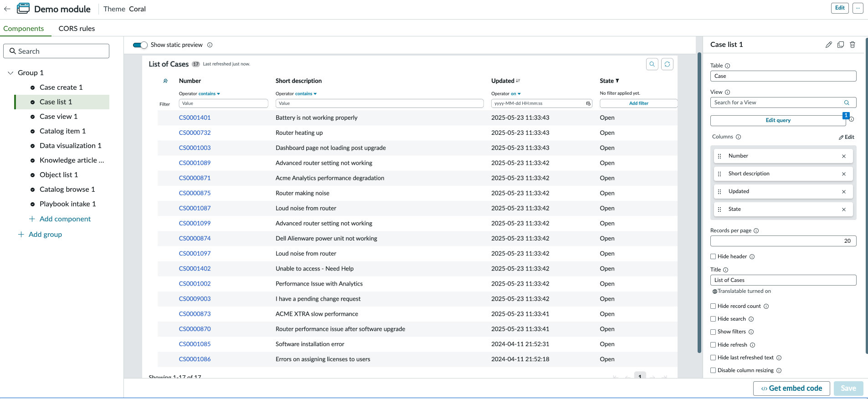868x399 pixels.
Task: Click the Hide header info icon
Action: [752, 256]
